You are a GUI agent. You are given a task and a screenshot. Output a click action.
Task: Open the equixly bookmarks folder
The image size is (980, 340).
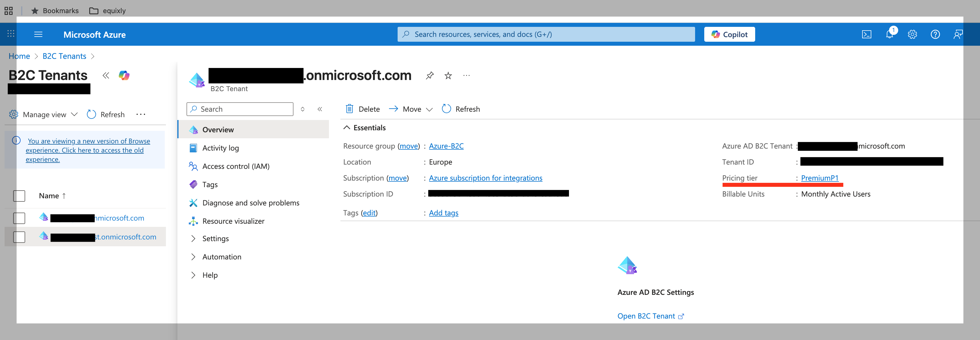click(x=107, y=11)
